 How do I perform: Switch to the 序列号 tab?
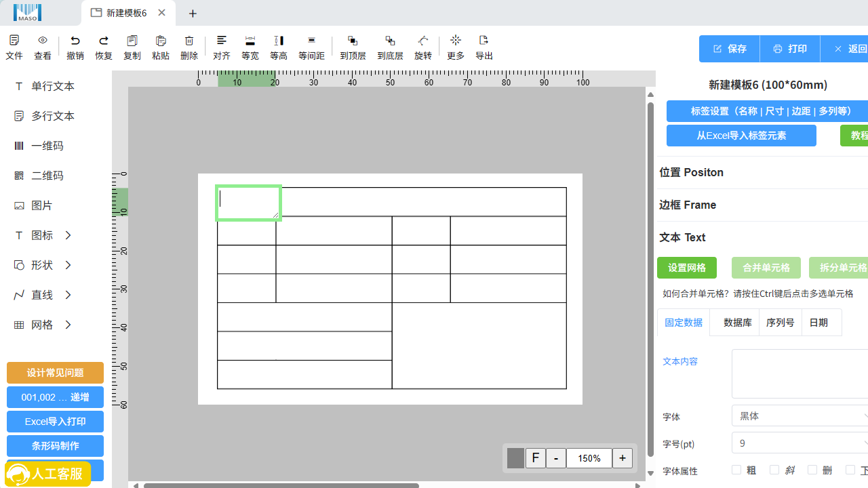coord(781,323)
